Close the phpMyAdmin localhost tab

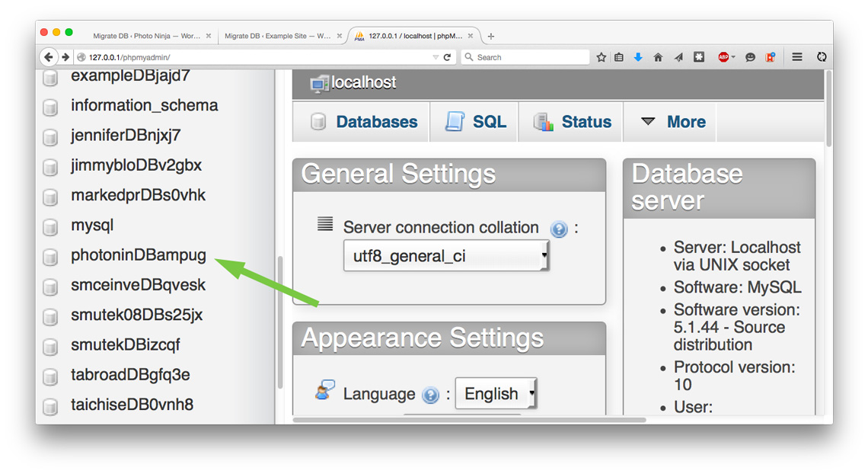(471, 36)
